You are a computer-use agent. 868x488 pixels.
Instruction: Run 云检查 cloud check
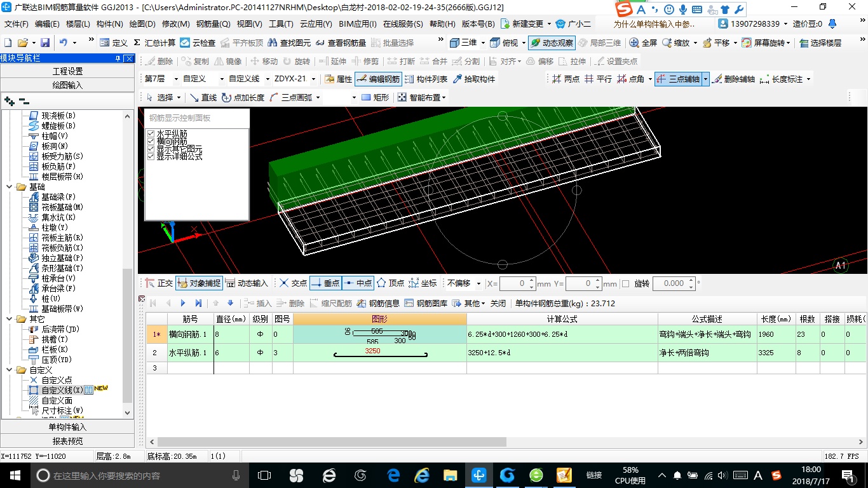198,43
